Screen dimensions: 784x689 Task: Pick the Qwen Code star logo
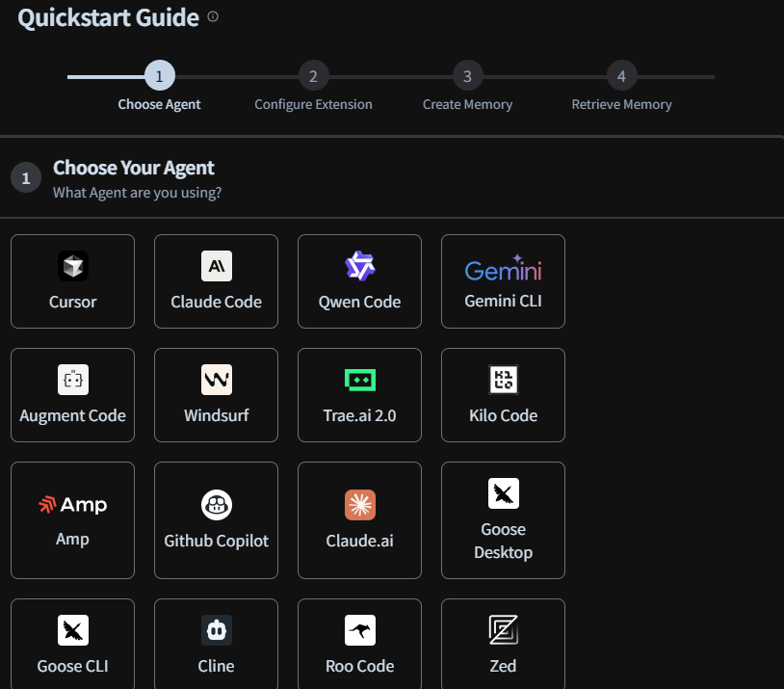(360, 266)
